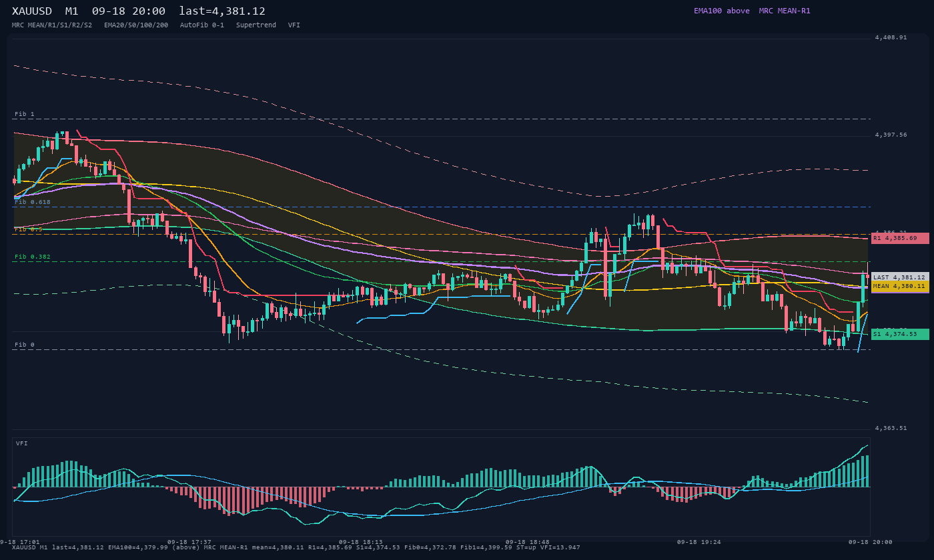Click 'EMA100=4,379.99 (above)' in the bottom status line
Screen dimensions: 934x560
(154, 547)
